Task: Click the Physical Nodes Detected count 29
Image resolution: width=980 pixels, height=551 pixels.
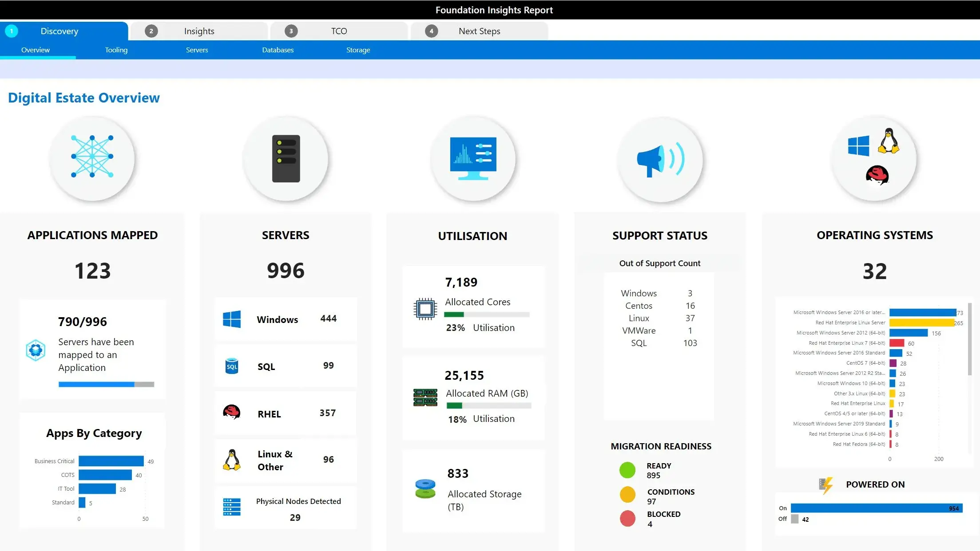Action: click(295, 518)
